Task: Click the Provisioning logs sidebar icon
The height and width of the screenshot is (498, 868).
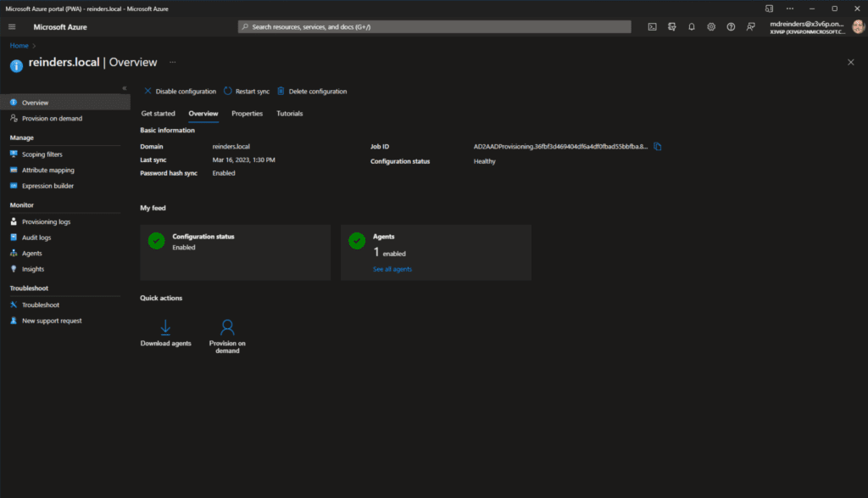Action: [x=14, y=221]
